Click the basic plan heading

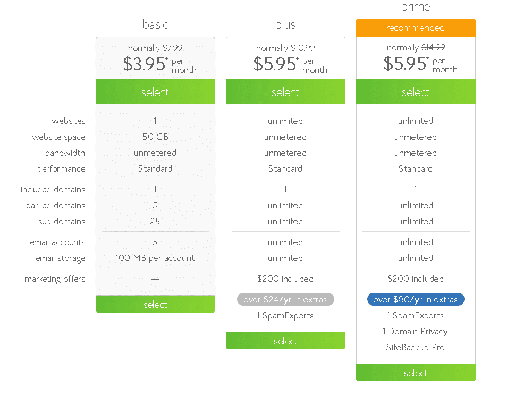tap(155, 24)
